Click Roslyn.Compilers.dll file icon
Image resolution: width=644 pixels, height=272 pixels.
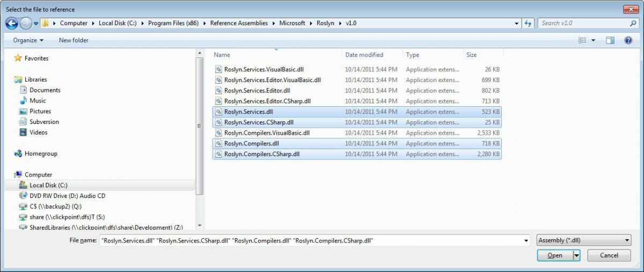(218, 143)
